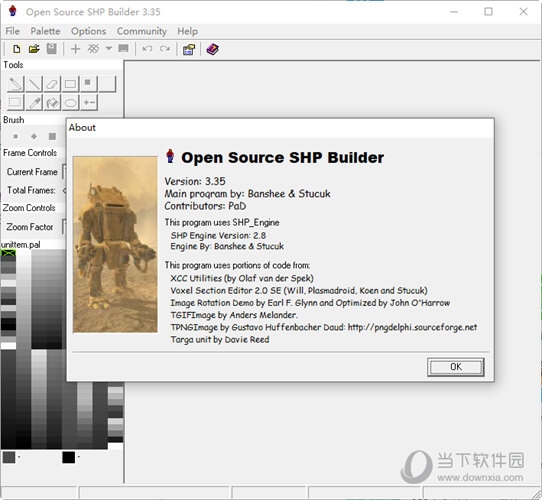Image resolution: width=542 pixels, height=500 pixels.
Task: Open the Palette menu
Action: [45, 31]
